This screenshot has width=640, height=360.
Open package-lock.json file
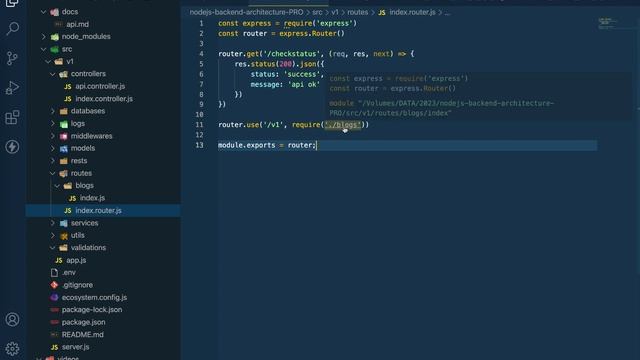[x=92, y=309]
